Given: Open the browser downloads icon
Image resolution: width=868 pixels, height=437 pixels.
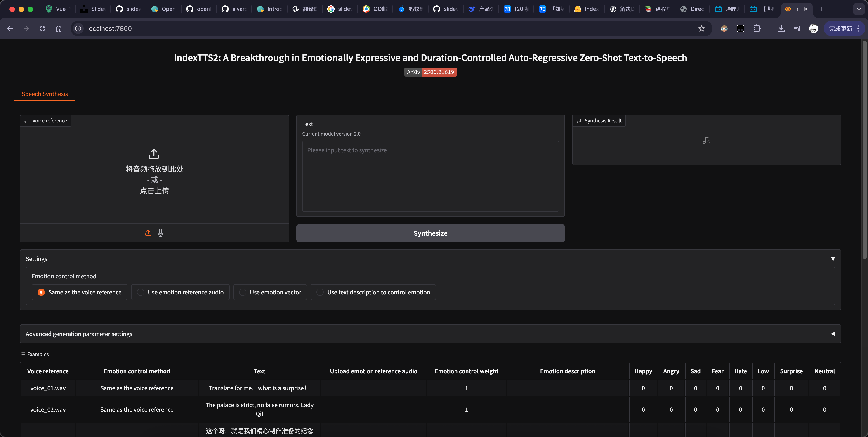Looking at the screenshot, I should [781, 29].
